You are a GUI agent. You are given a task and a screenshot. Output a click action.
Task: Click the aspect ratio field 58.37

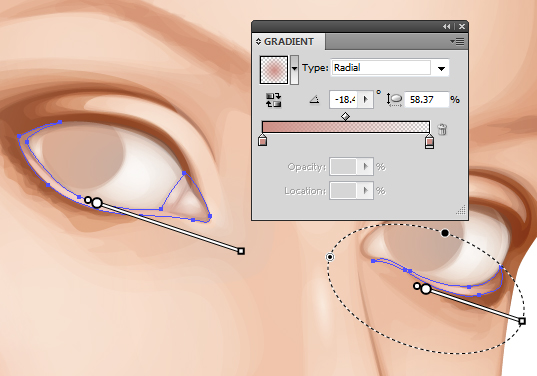click(426, 100)
